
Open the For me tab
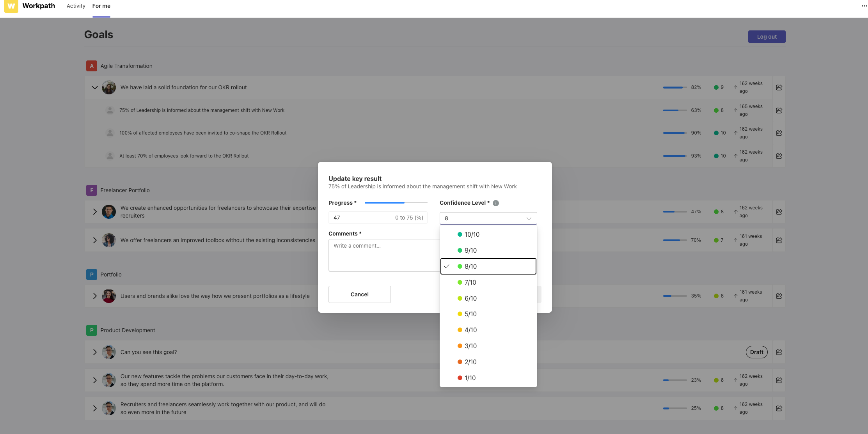(x=101, y=6)
